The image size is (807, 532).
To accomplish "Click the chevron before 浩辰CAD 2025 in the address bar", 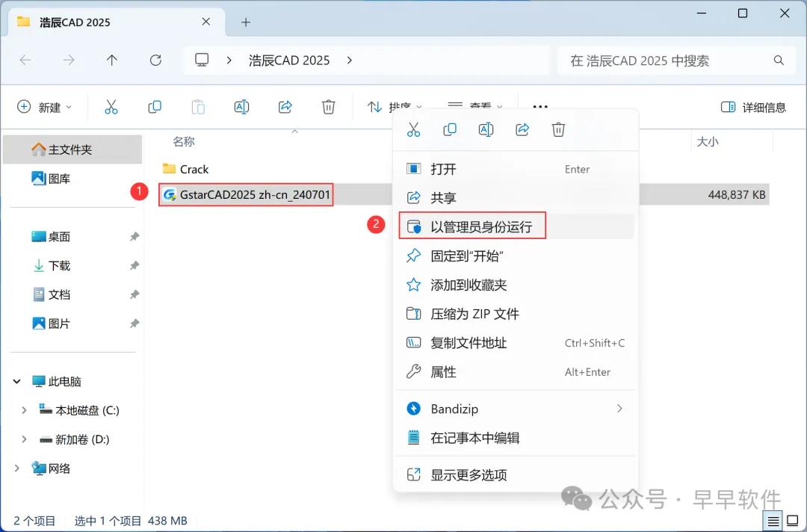I will coord(229,61).
